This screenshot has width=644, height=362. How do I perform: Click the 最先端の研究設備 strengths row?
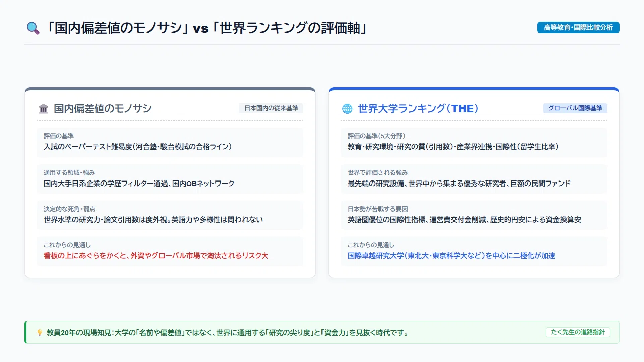coord(474,179)
